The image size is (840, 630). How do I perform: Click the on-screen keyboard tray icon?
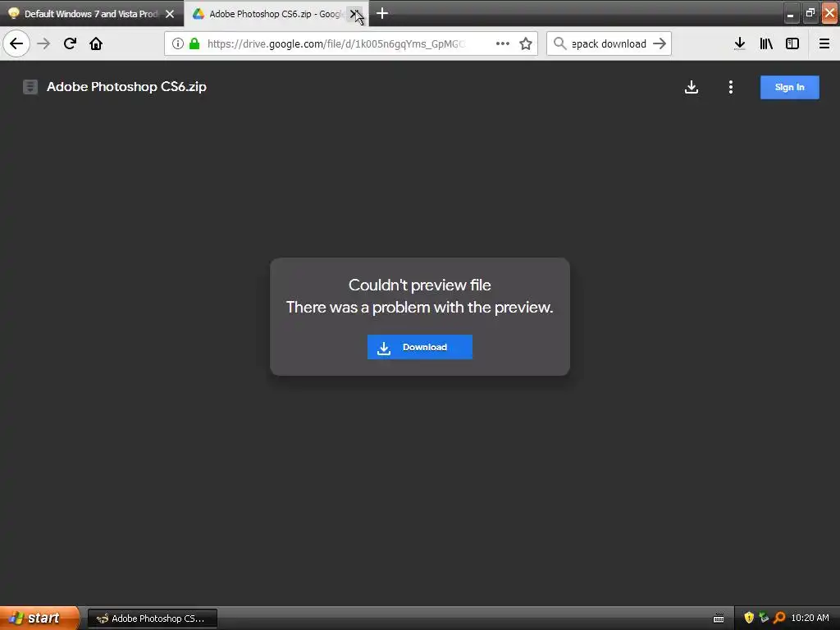click(x=719, y=619)
